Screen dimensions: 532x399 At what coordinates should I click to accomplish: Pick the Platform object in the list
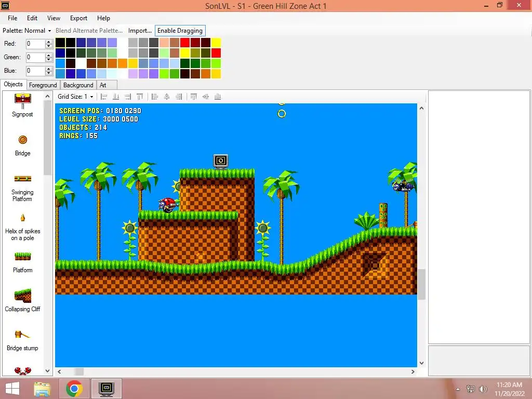[22, 262]
